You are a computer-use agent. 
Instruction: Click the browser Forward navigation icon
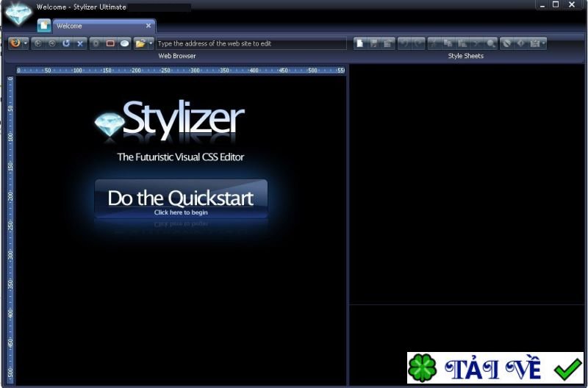point(52,43)
